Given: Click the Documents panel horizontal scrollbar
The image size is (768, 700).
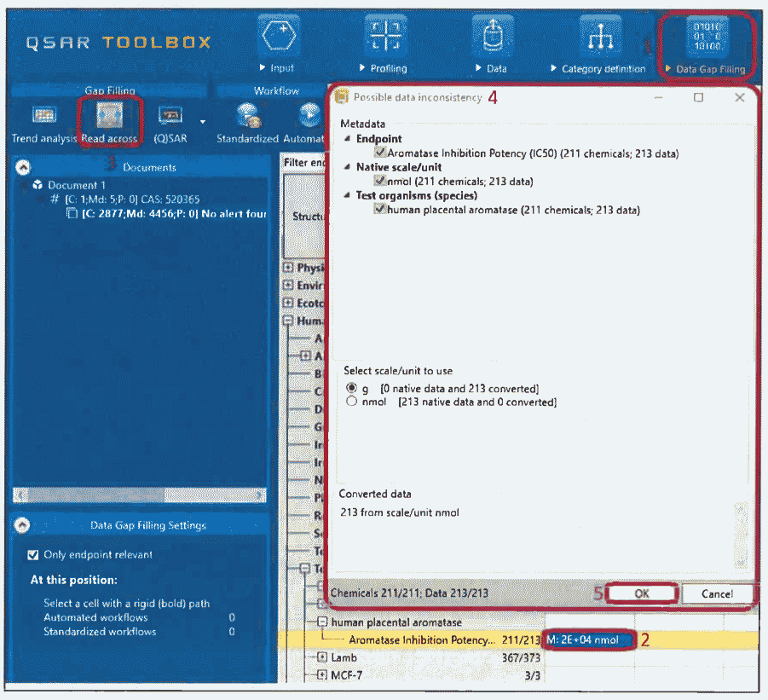Looking at the screenshot, I should click(136, 495).
